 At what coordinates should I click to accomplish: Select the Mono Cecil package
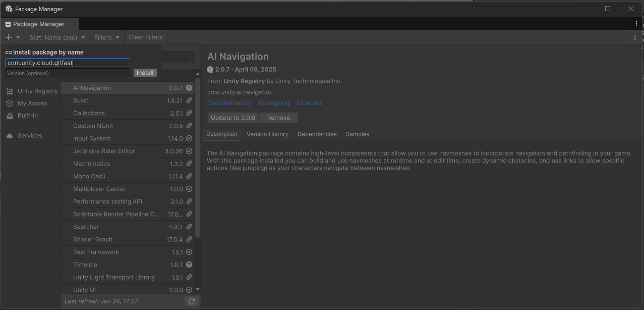127,176
